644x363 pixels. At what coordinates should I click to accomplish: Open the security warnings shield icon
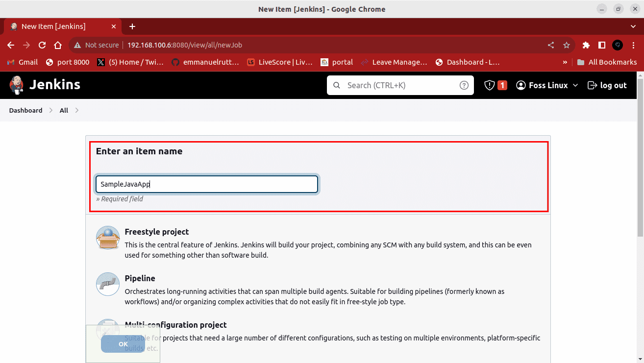pos(489,85)
